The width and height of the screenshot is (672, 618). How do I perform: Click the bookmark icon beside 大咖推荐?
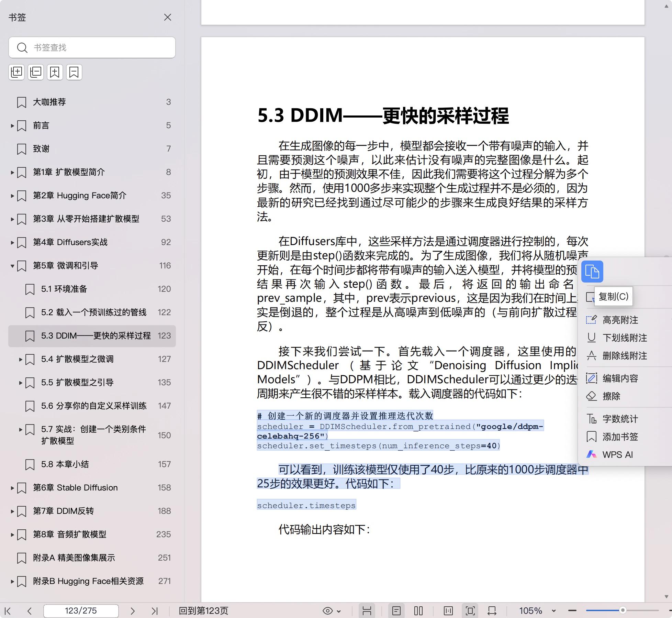pos(22,102)
